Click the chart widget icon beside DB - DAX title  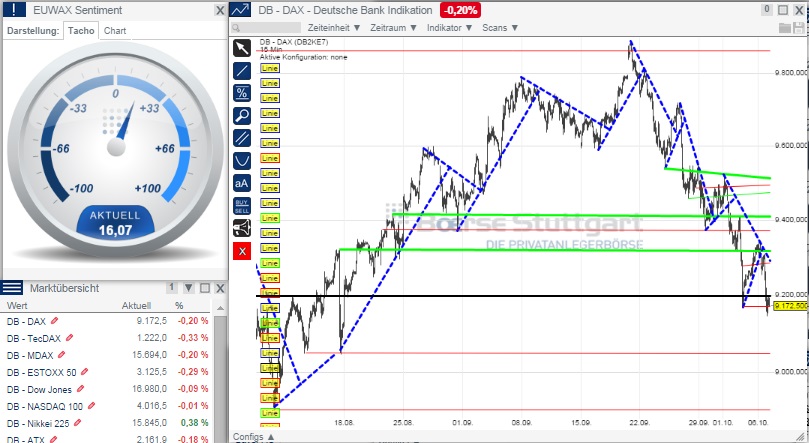click(240, 10)
